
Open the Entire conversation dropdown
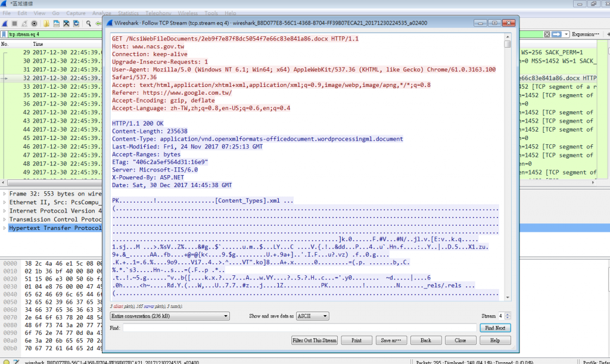(170, 316)
